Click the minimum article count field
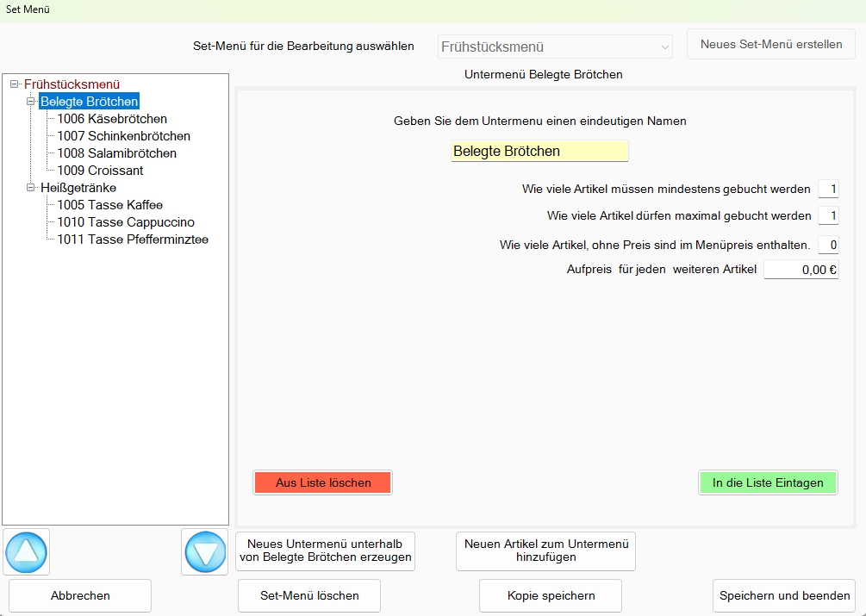Viewport: 866px width, 616px height. 828,190
